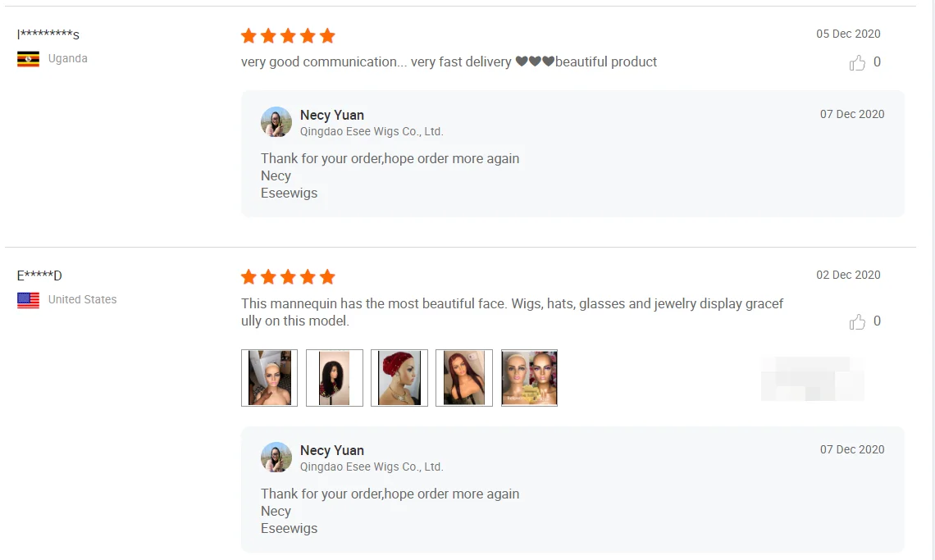This screenshot has width=935, height=560.
Task: Click the five-star rating on the Uganda review
Action: pos(288,36)
